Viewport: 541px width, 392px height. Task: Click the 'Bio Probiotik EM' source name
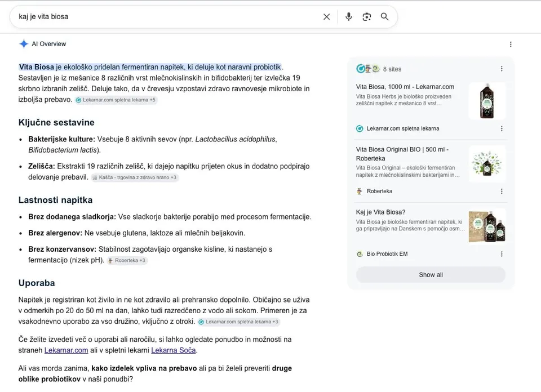387,254
